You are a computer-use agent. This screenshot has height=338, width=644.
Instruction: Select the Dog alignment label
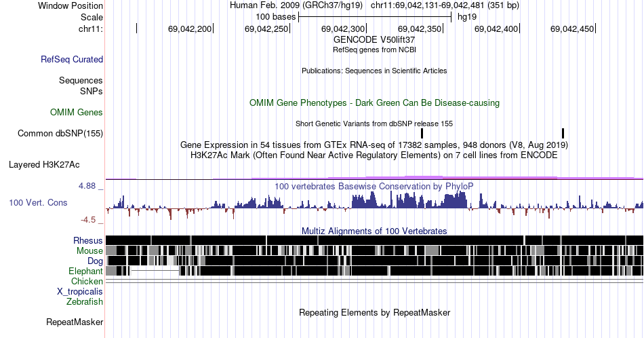(95, 261)
